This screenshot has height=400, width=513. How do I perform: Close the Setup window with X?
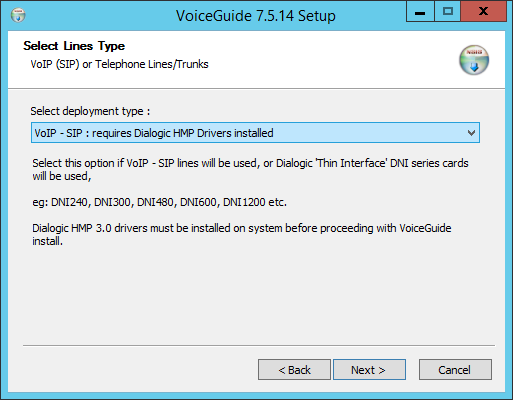(483, 12)
